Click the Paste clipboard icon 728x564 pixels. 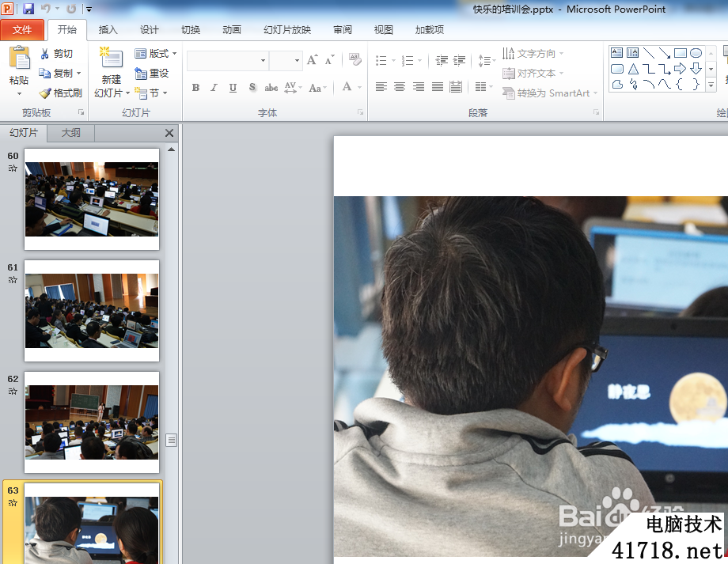pos(19,58)
